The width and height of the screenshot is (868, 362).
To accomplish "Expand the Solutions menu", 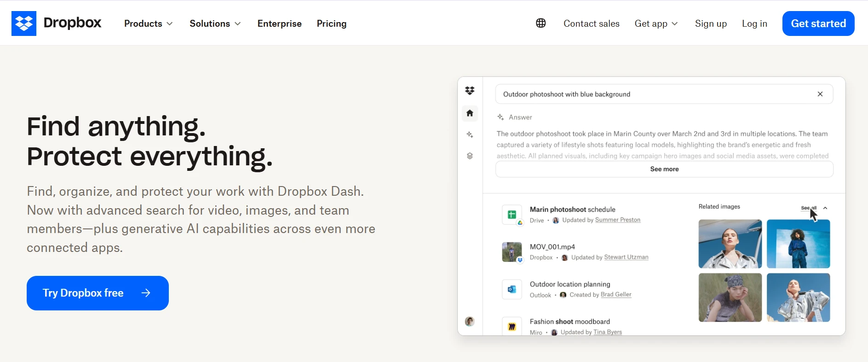I will click(215, 23).
